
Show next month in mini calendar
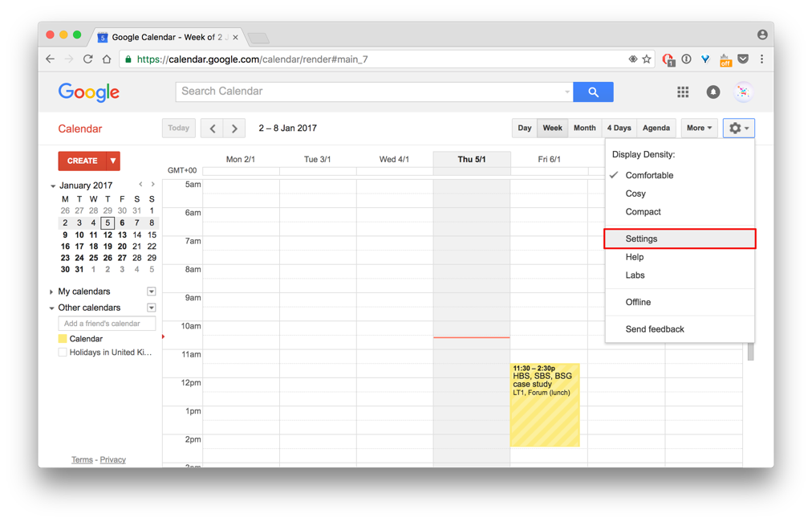point(152,185)
